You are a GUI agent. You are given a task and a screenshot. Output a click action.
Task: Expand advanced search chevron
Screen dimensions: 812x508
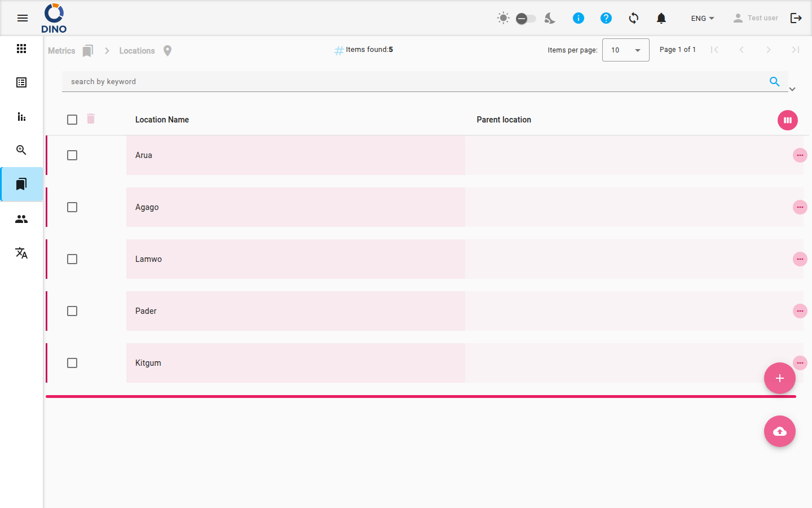click(792, 89)
